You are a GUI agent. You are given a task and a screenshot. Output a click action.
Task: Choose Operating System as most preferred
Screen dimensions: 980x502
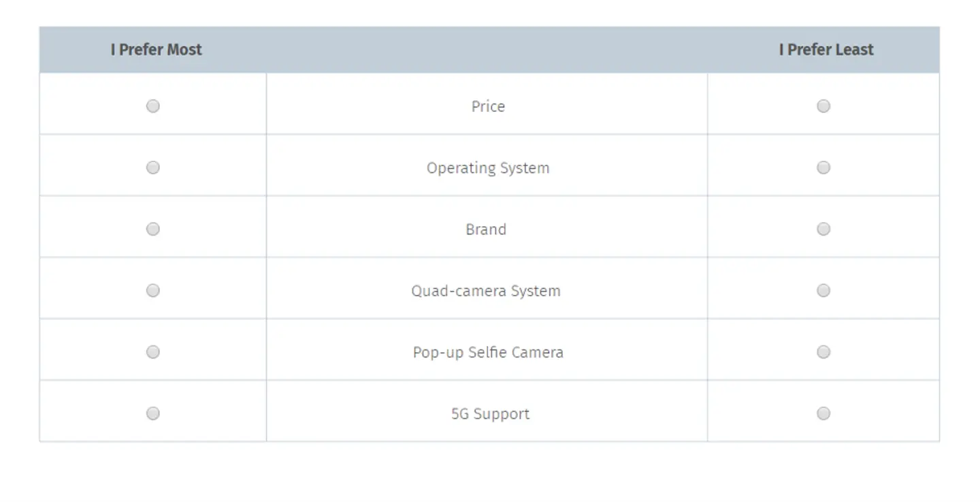153,168
